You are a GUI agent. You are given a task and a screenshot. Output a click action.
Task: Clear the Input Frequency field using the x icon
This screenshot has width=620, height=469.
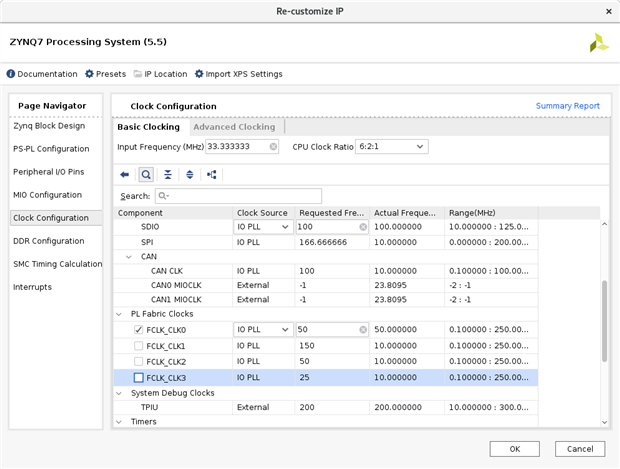(x=273, y=147)
